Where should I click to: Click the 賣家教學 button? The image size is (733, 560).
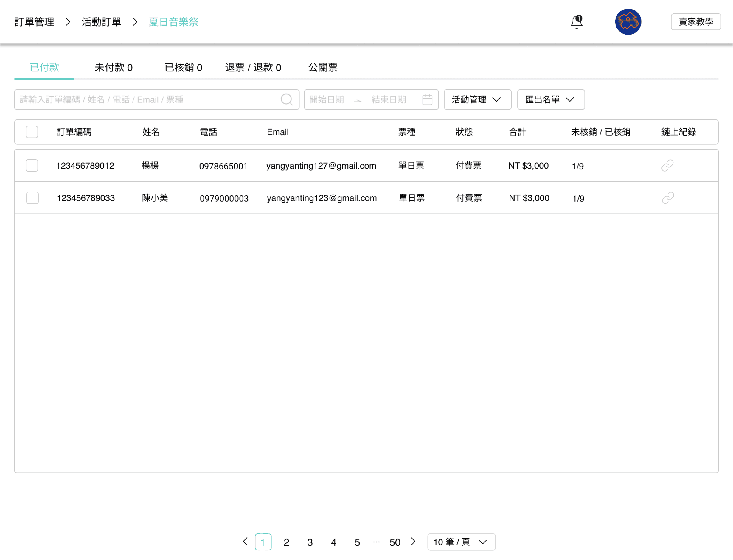[696, 22]
